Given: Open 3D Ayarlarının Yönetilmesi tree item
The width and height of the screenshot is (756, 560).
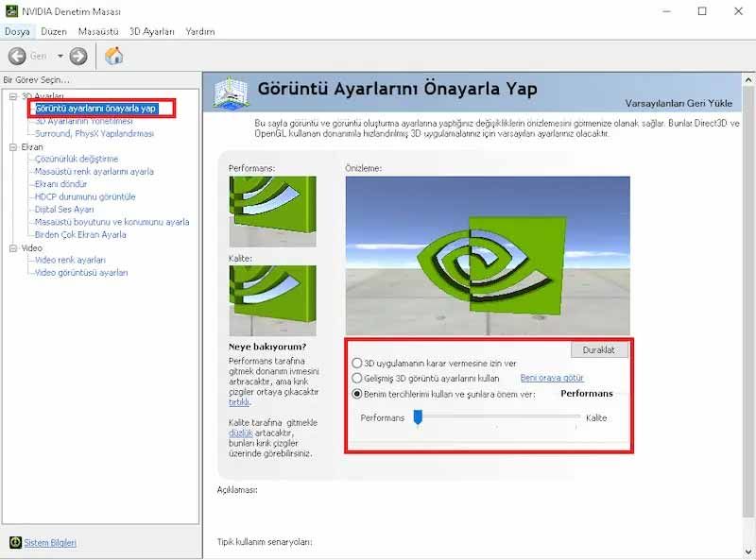Looking at the screenshot, I should 84,121.
